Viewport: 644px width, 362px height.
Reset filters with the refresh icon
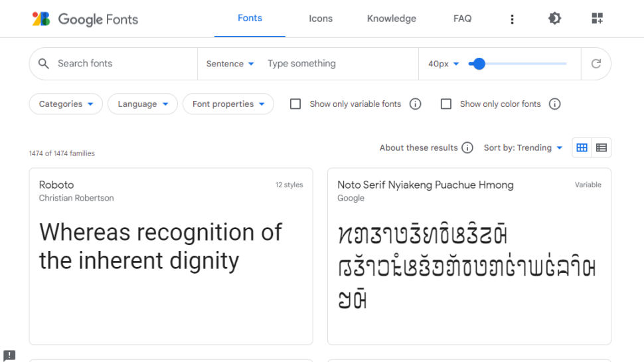596,64
